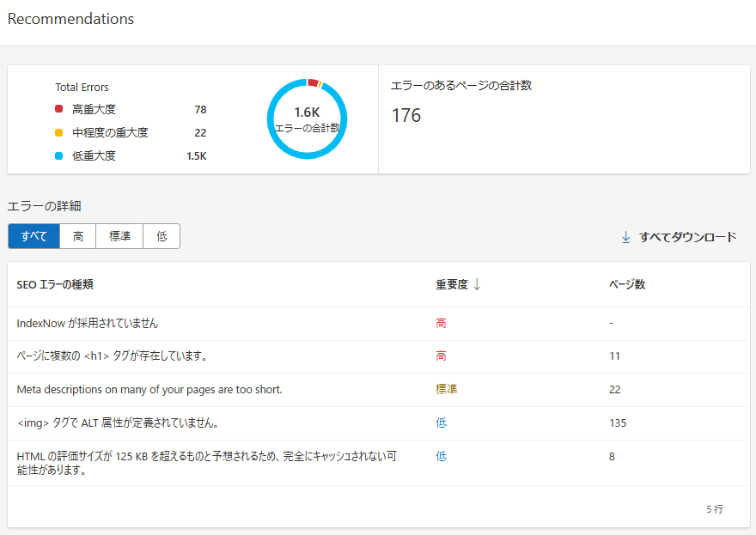The image size is (756, 535).
Task: Open the IndexNow が採用されていません row
Action: (88, 324)
